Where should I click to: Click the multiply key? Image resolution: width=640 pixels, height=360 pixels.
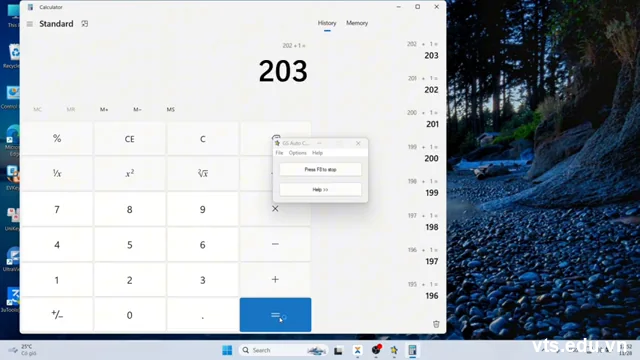275,209
